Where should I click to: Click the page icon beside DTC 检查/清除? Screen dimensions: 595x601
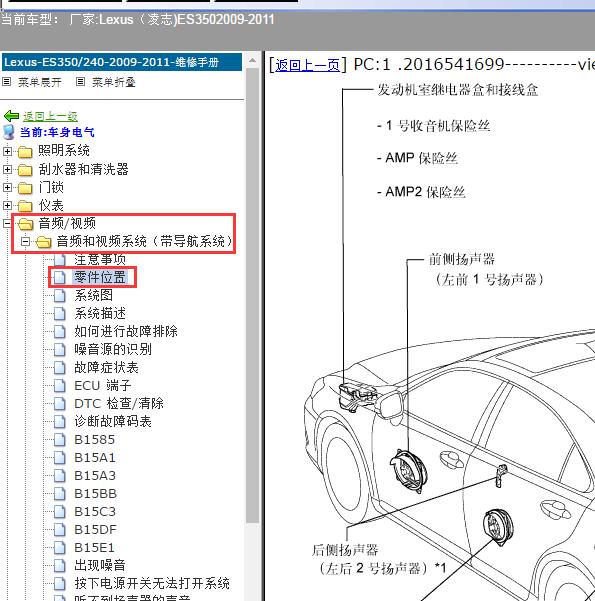coord(59,403)
